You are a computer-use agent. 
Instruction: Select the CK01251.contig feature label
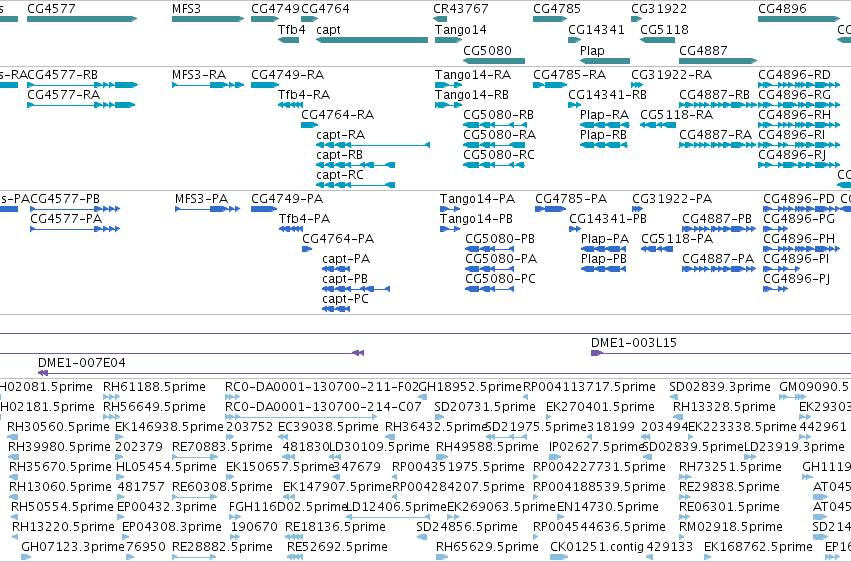596,546
